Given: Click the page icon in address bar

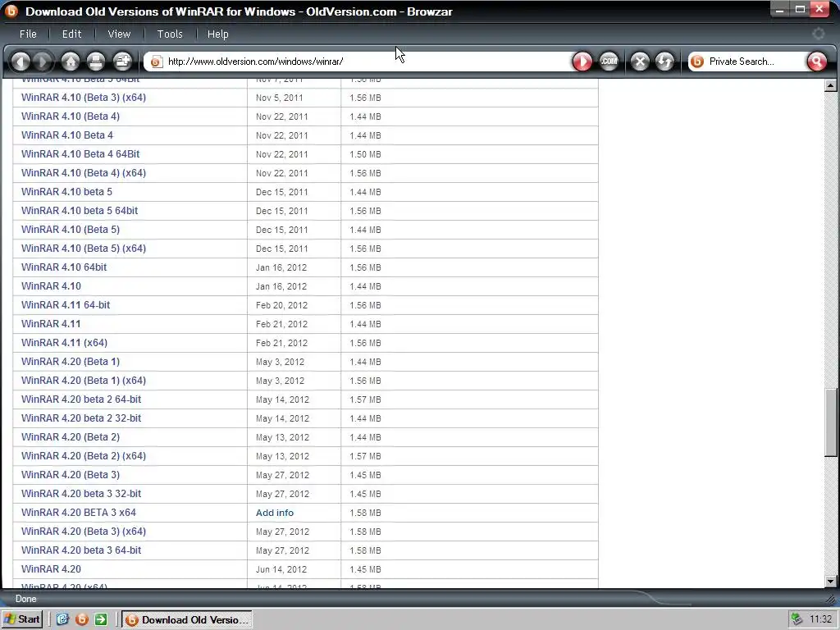Looking at the screenshot, I should click(x=156, y=62).
